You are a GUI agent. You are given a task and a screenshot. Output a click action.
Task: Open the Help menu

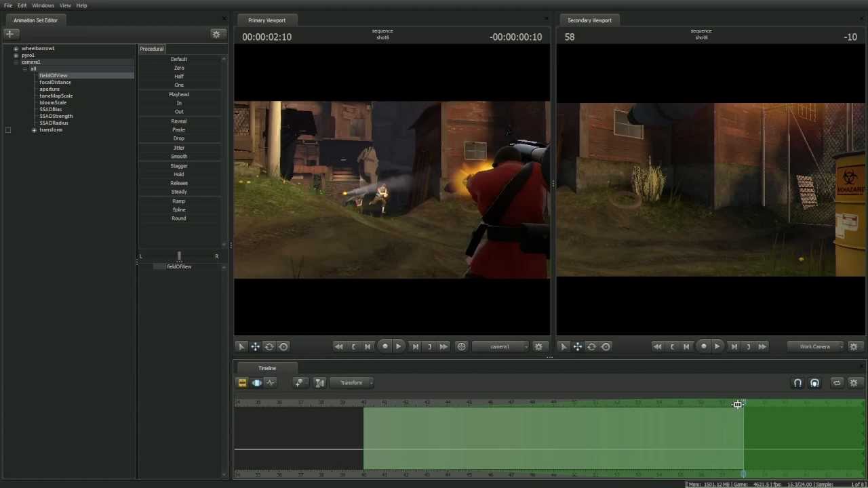pyautogui.click(x=81, y=5)
